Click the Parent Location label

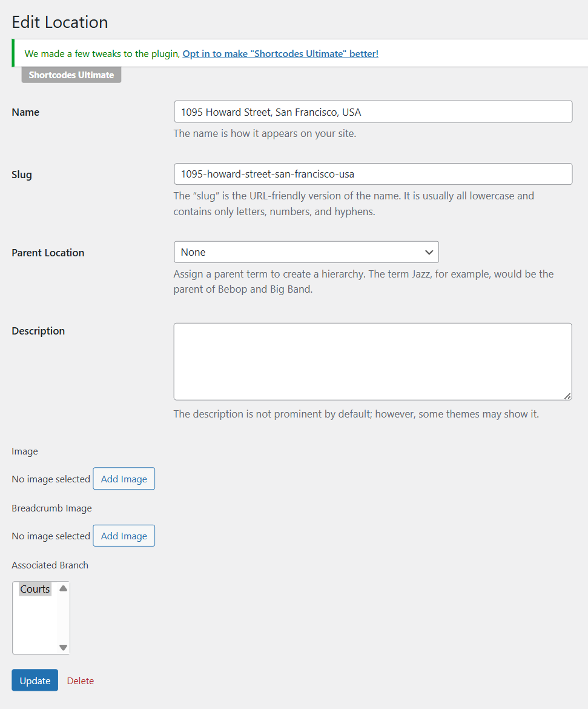click(48, 253)
